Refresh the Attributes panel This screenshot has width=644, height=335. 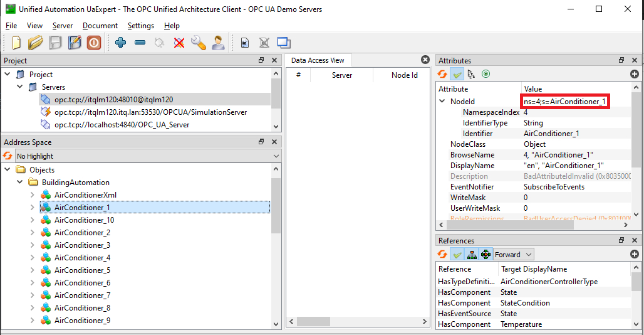442,74
